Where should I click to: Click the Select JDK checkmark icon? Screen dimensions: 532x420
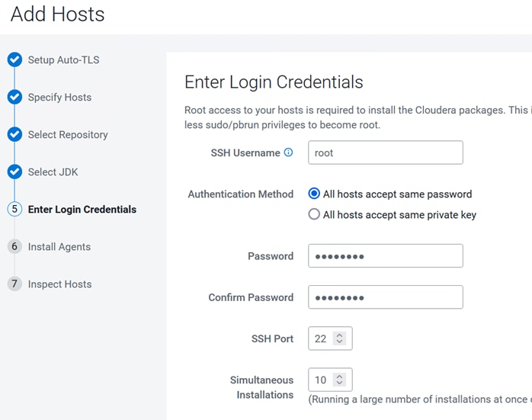14,172
